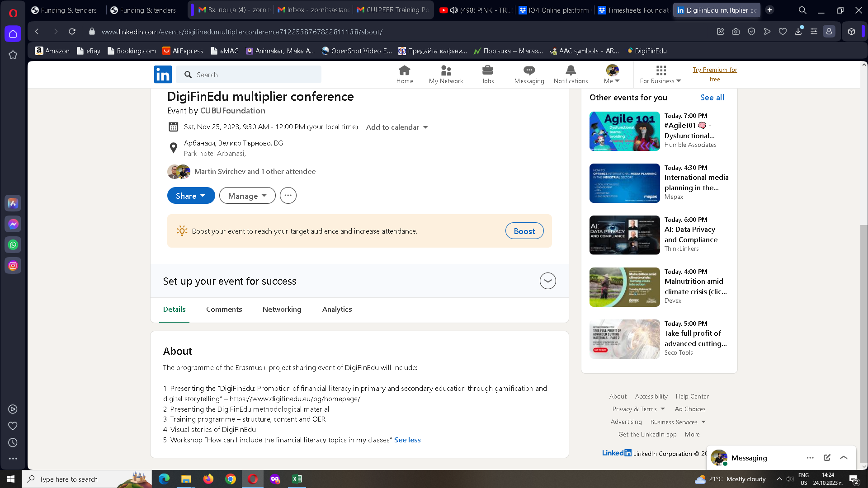
Task: Open LinkedIn home via logo
Action: [163, 75]
